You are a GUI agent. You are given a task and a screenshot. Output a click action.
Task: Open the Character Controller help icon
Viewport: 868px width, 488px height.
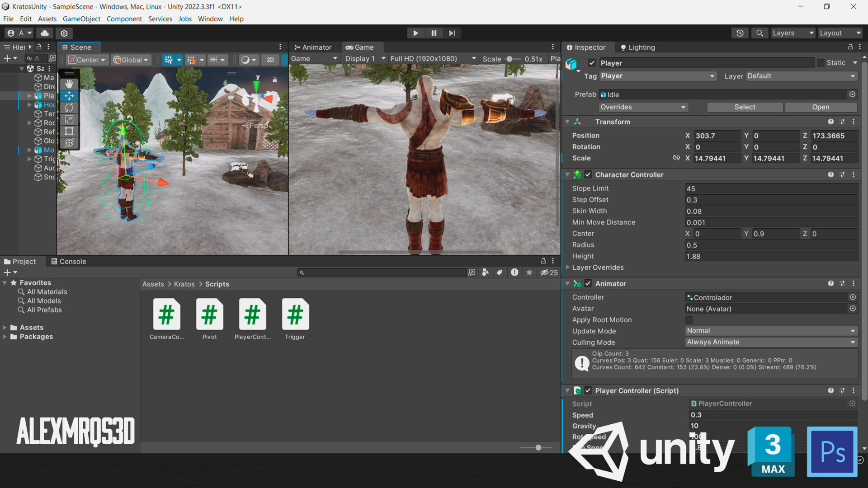831,174
